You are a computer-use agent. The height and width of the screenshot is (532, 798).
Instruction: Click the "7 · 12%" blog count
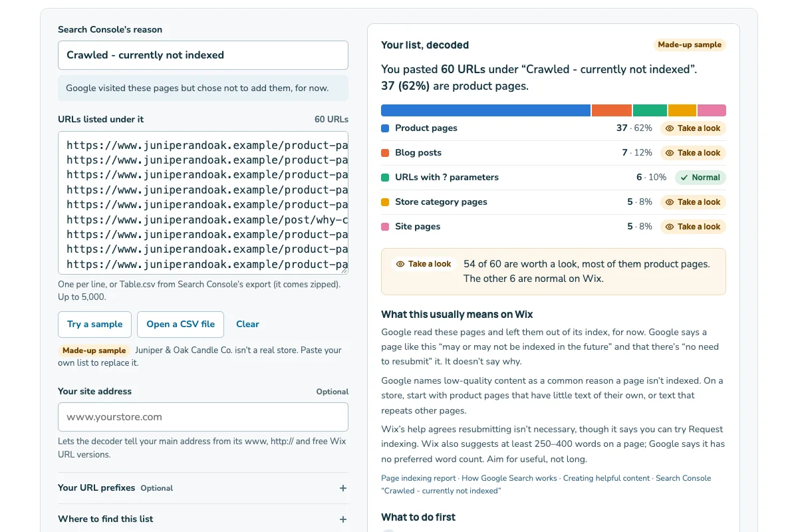click(x=637, y=153)
